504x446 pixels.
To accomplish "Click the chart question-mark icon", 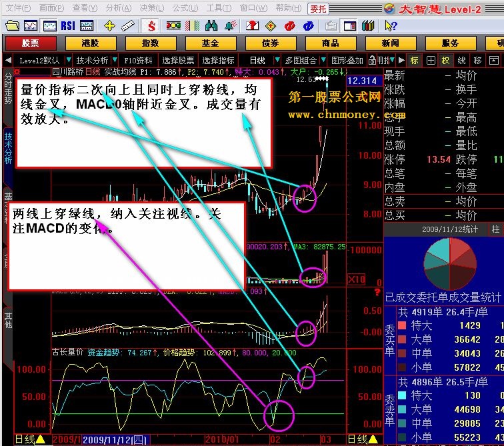I will click(x=252, y=26).
